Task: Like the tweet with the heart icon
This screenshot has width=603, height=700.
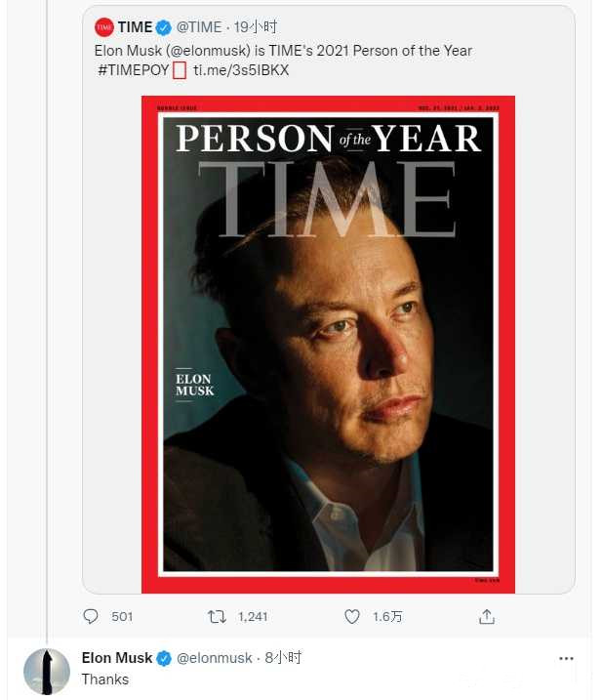Action: click(352, 616)
